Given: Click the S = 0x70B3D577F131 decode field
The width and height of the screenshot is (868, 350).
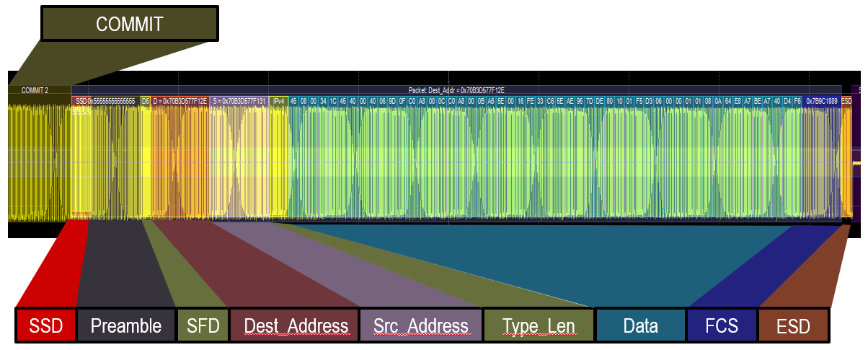Looking at the screenshot, I should pos(239,101).
